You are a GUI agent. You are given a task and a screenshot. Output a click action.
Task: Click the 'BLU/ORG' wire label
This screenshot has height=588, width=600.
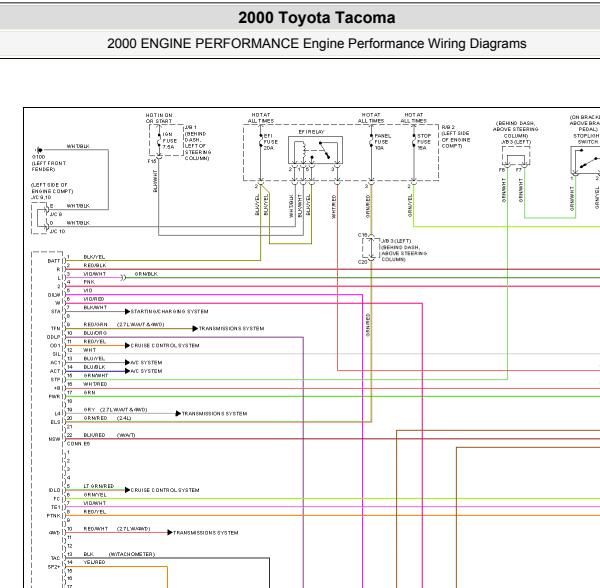(x=95, y=333)
